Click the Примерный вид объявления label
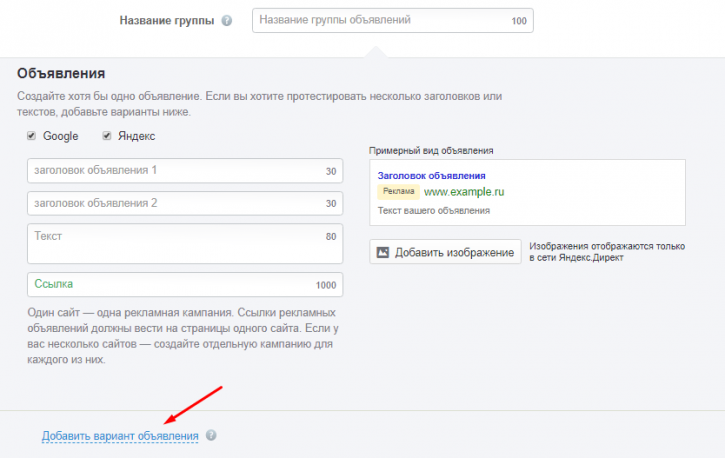This screenshot has width=725, height=458. pos(431,151)
